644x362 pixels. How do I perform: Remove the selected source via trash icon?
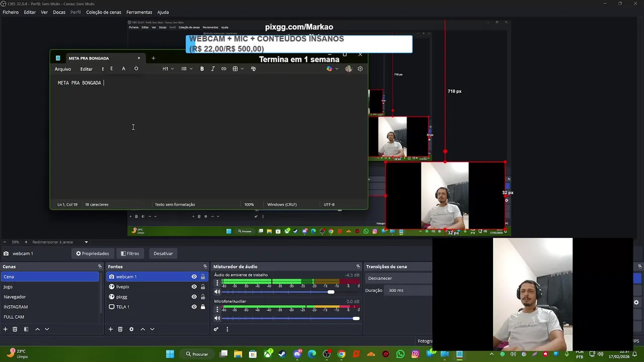tap(120, 329)
